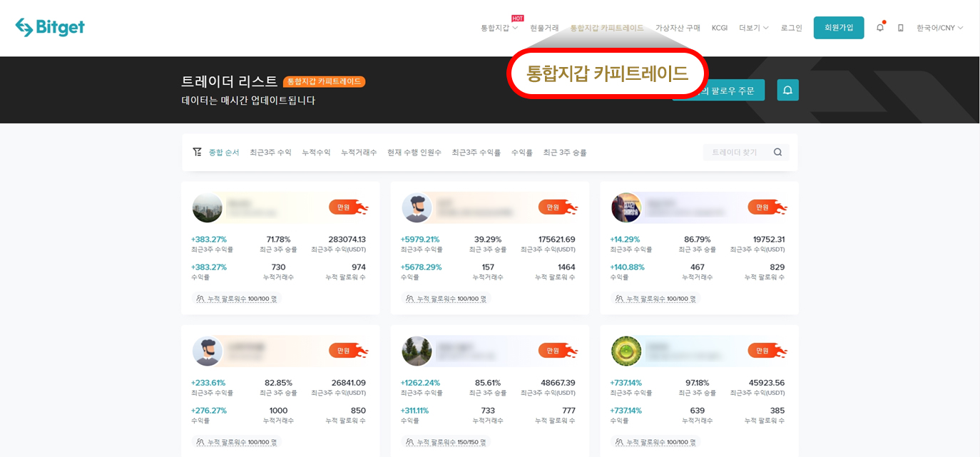Click follower icon on 45923.56 profit card
980x457 pixels.
tap(620, 442)
